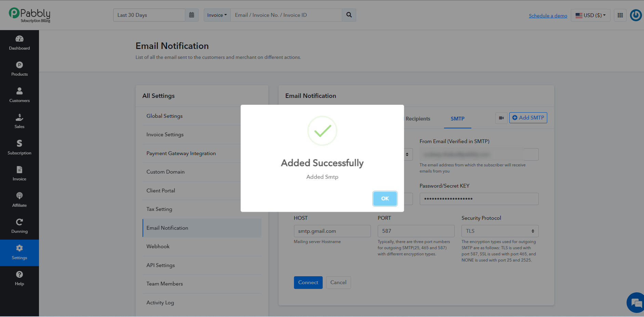Open the Dashboard sidebar icon

[19, 39]
